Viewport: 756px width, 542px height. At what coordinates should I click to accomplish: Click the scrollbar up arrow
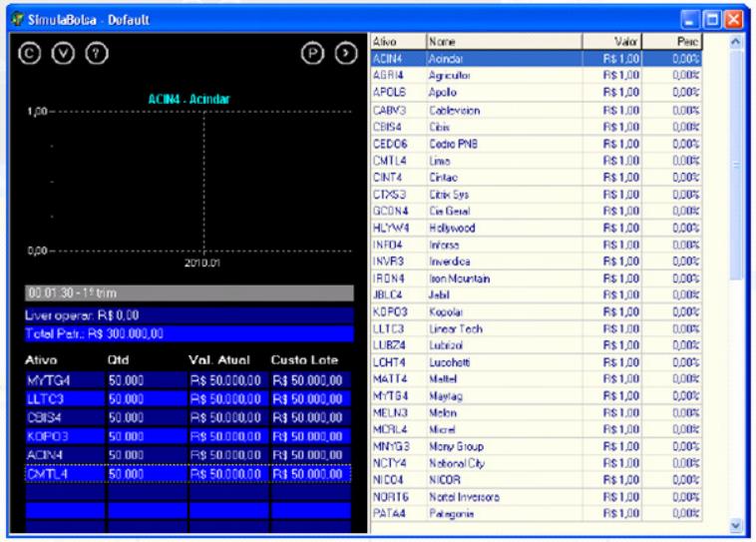pyautogui.click(x=736, y=42)
